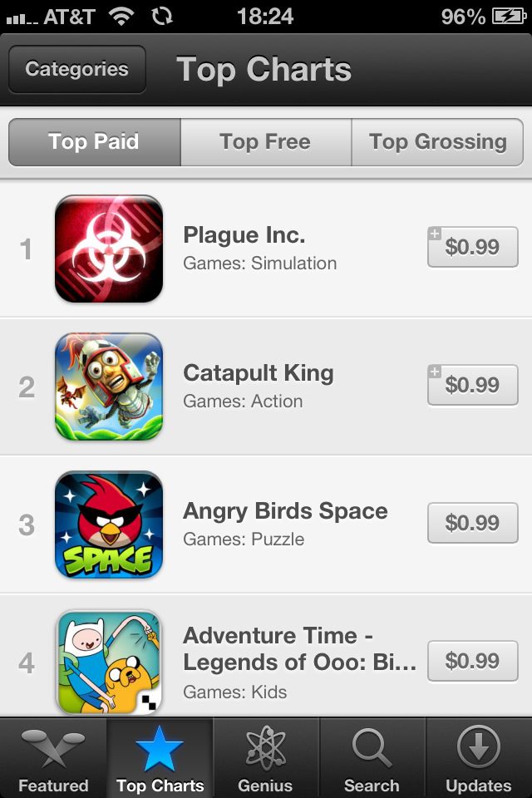Select the Top Charts star tab
Screen dimensions: 532x798
160,758
